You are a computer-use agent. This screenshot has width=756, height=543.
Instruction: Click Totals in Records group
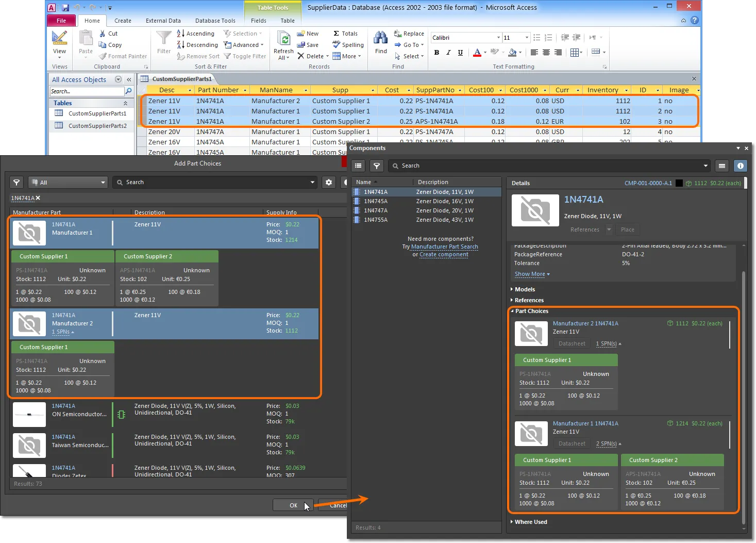point(345,34)
